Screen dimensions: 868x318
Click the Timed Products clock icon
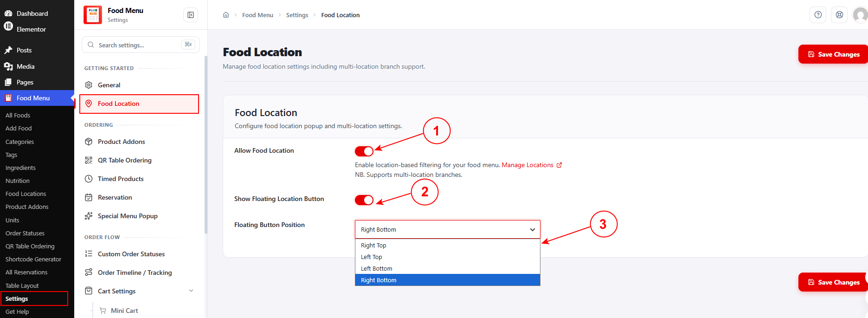pyautogui.click(x=89, y=179)
